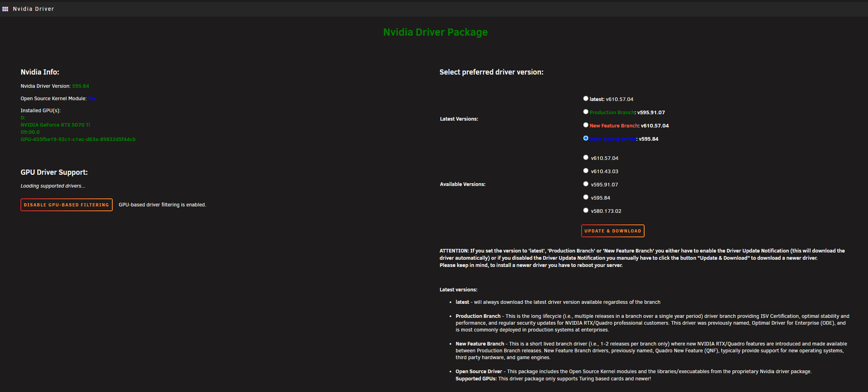The width and height of the screenshot is (868, 392).
Task: Click the "Supported GPUs:" note text
Action: 553,379
